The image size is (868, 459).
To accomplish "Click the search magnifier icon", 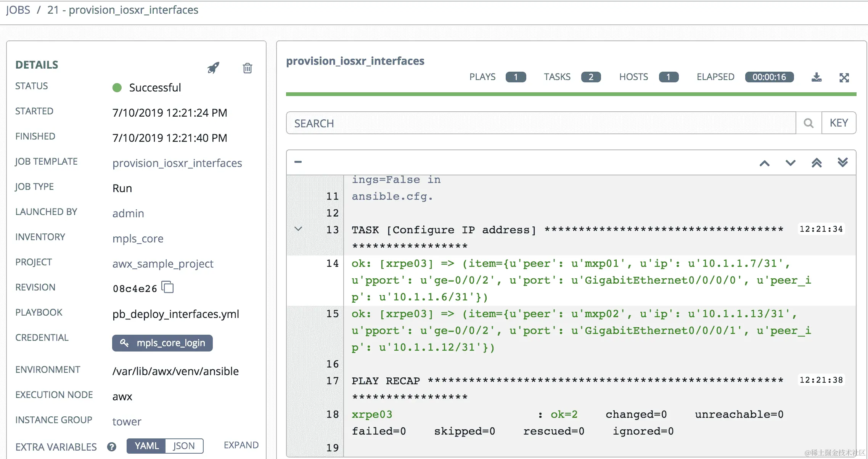I will [809, 123].
